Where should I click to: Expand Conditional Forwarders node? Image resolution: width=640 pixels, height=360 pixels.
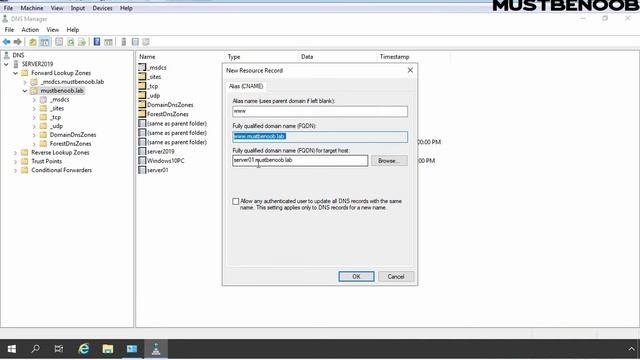(16, 171)
